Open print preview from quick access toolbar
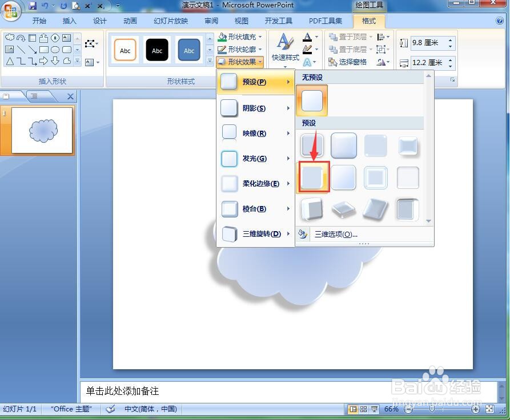This screenshot has width=510, height=420. point(76,6)
